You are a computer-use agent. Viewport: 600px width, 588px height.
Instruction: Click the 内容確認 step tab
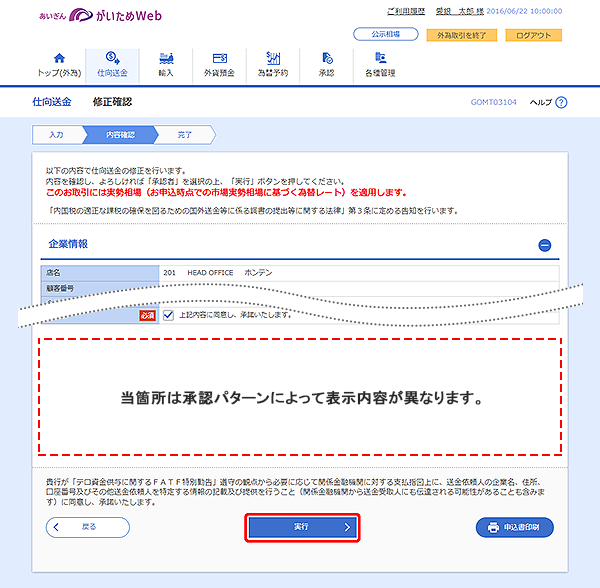[120, 135]
